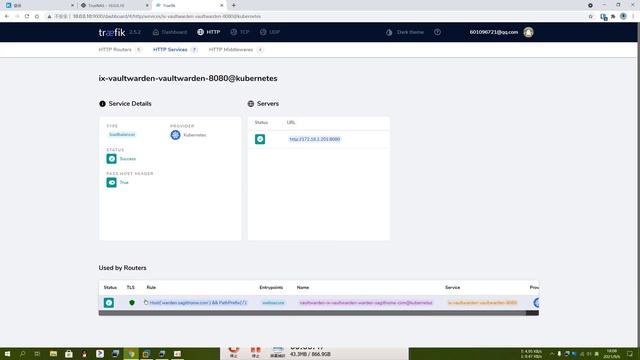Click the Service Details info icon
Screen dimensions: 640x360
click(102, 104)
